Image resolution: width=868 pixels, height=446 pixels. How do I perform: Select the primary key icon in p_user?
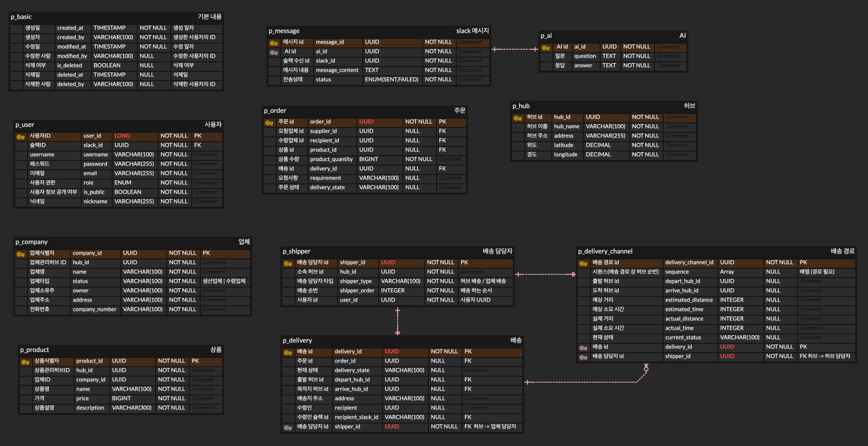21,136
